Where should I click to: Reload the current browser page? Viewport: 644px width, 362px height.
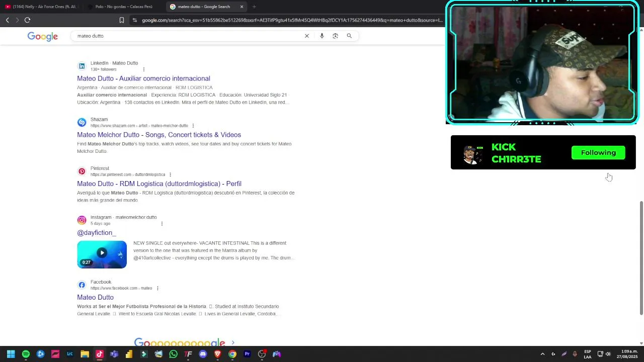[x=27, y=20]
